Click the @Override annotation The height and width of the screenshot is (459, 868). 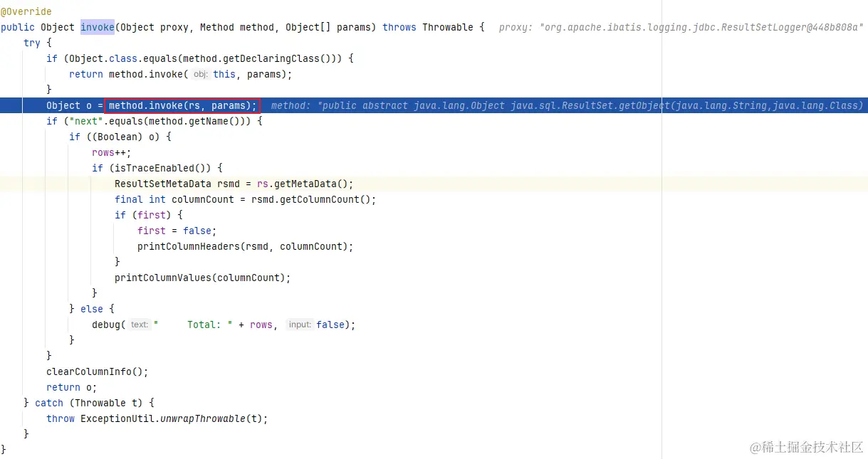coord(26,12)
